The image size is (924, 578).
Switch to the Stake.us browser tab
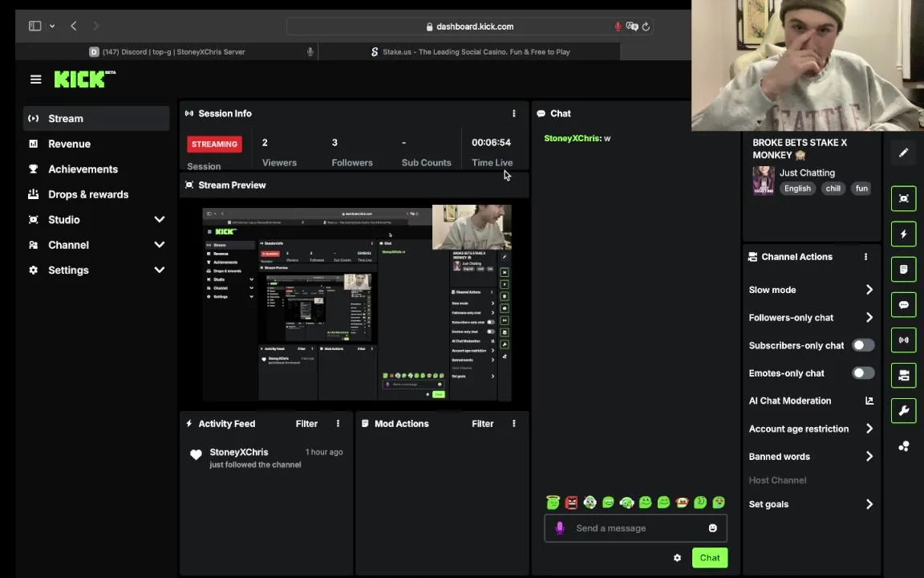pos(470,52)
